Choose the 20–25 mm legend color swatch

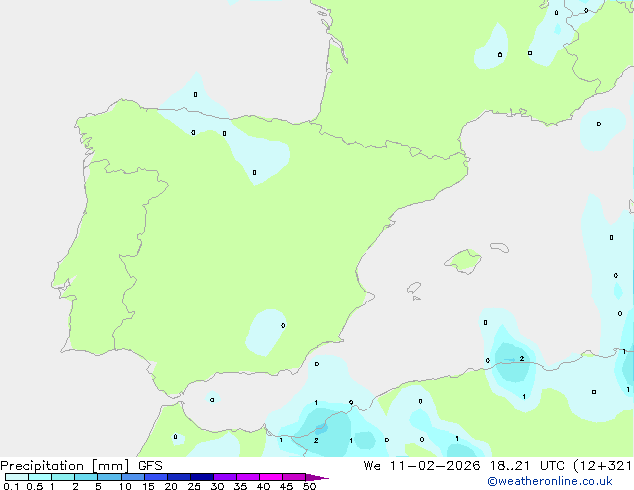179,477
